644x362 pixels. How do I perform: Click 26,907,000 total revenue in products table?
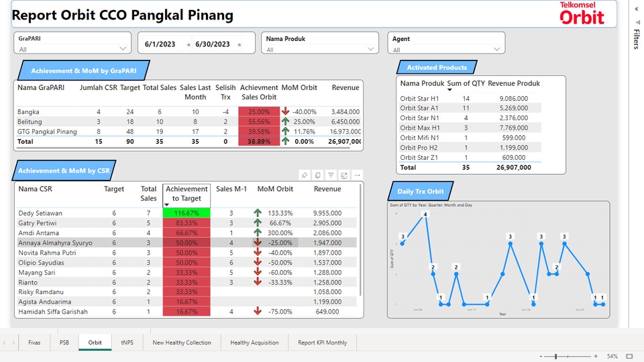[x=513, y=167]
